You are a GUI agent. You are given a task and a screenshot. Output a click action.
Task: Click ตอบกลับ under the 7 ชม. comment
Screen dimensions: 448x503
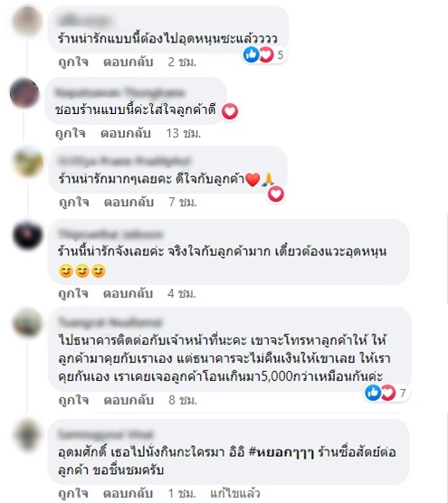[x=129, y=202]
